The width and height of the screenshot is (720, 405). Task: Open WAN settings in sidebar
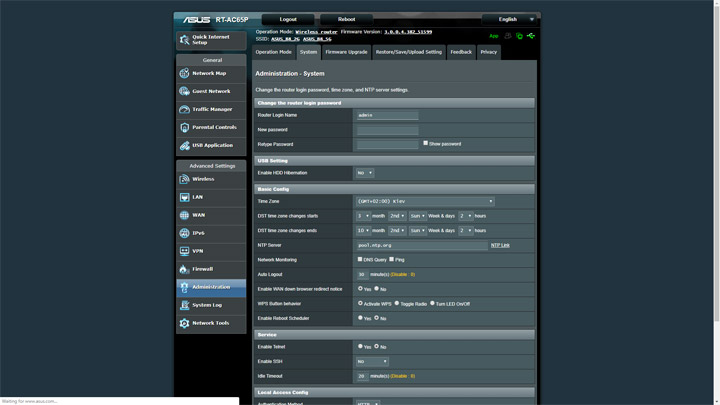pyautogui.click(x=211, y=215)
